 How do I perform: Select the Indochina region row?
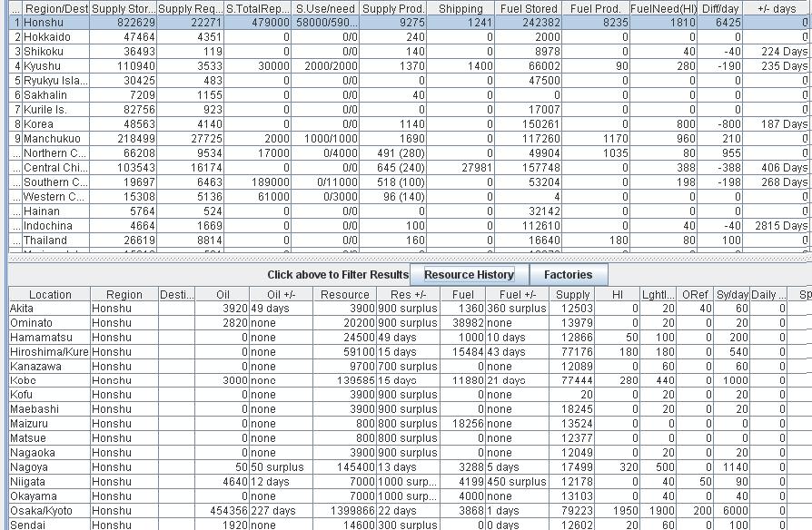[x=409, y=225]
